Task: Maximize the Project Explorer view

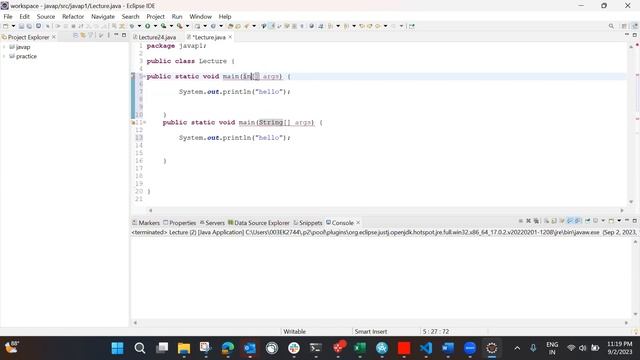Action: 124,36
